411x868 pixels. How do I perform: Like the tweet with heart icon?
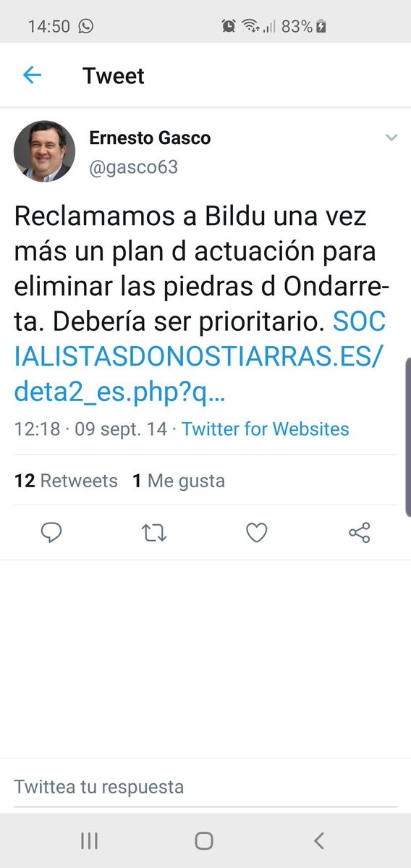257,533
